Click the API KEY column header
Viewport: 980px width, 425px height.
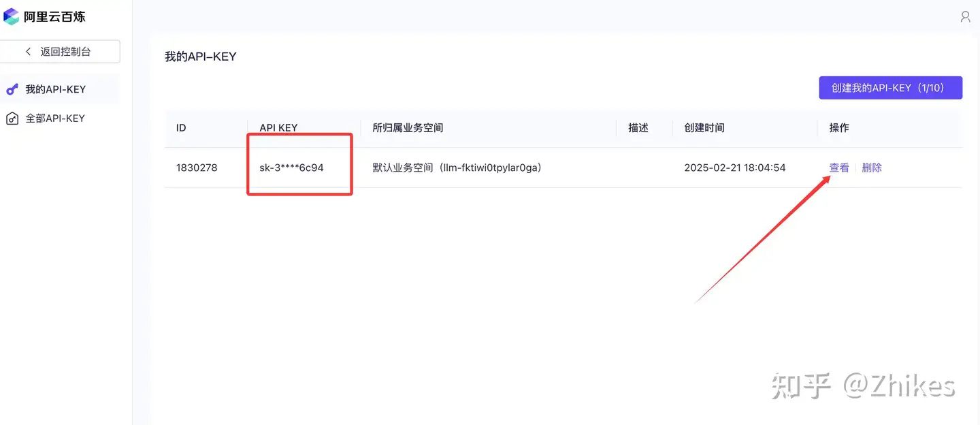coord(278,128)
